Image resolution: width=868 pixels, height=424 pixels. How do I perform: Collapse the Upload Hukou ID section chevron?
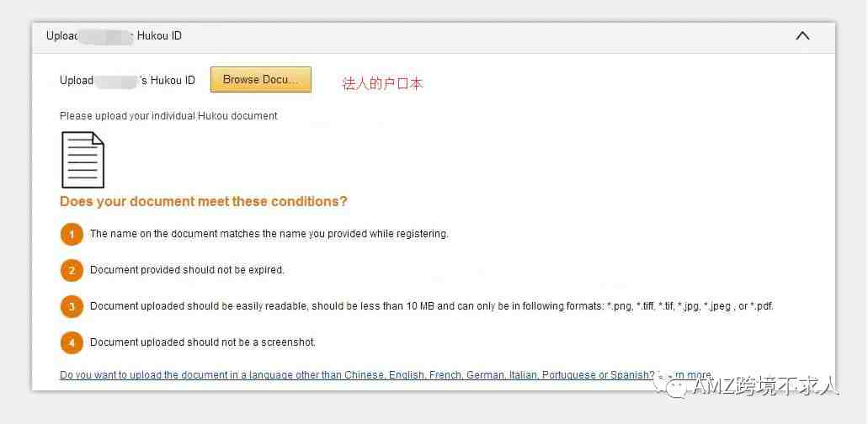(802, 36)
